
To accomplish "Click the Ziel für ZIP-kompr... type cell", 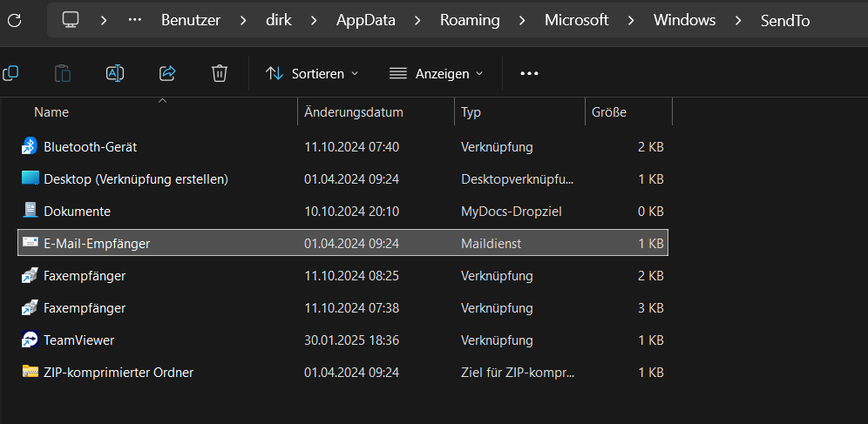I will 518,373.
